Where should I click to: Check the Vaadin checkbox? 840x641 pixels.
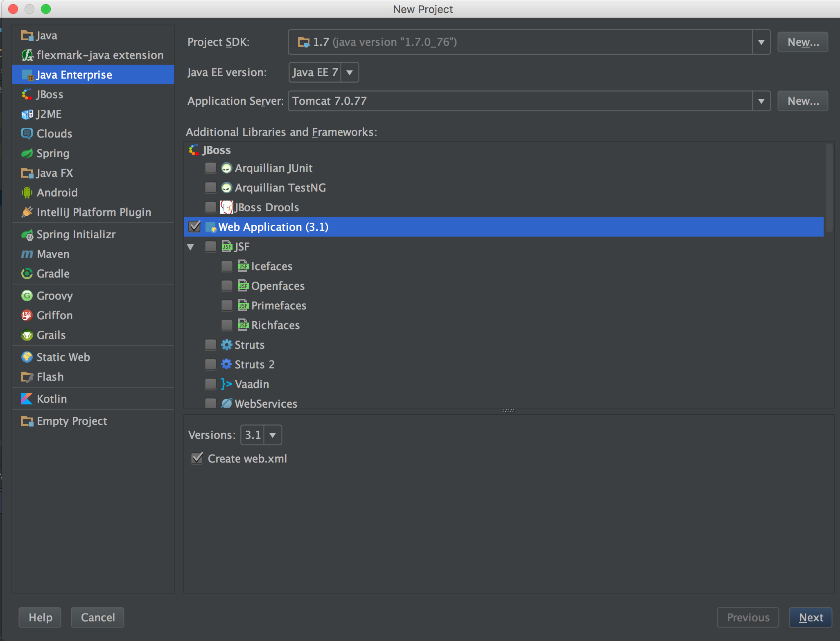[x=210, y=384]
